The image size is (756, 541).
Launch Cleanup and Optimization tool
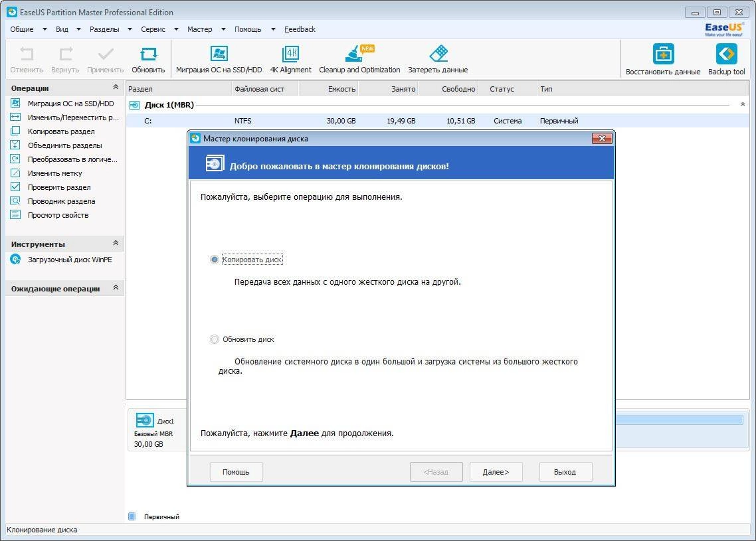pyautogui.click(x=359, y=54)
